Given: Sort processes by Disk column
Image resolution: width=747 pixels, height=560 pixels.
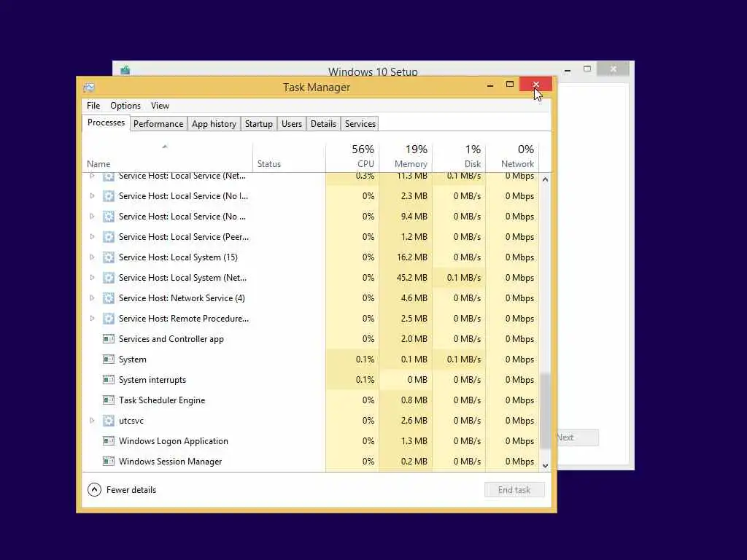Looking at the screenshot, I should click(460, 156).
